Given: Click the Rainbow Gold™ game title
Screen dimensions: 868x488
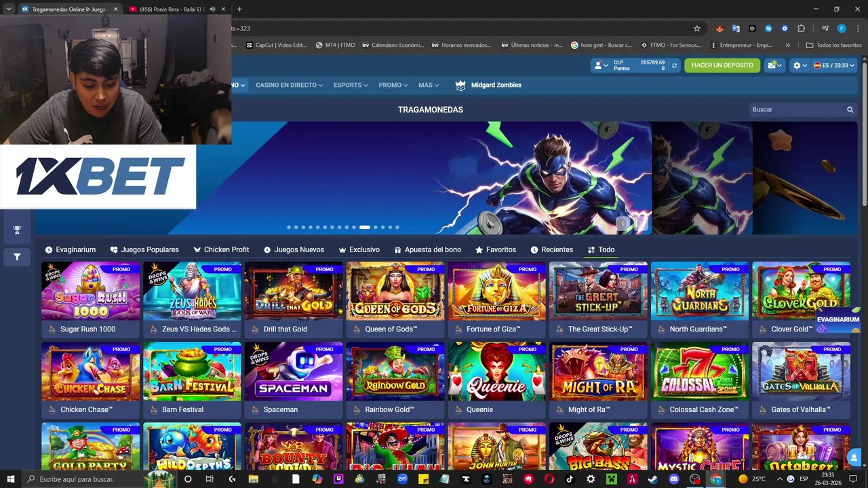Looking at the screenshot, I should pyautogui.click(x=389, y=409).
